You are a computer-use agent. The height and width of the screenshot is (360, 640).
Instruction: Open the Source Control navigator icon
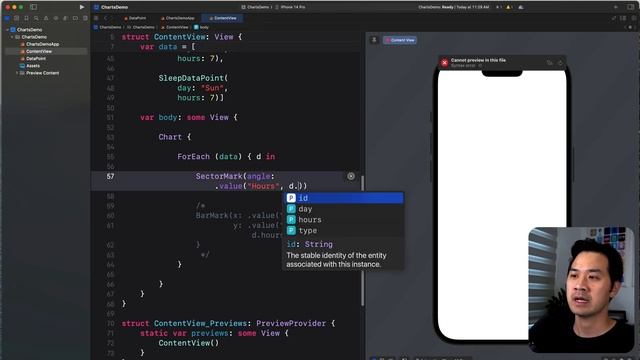pyautogui.click(x=16, y=18)
